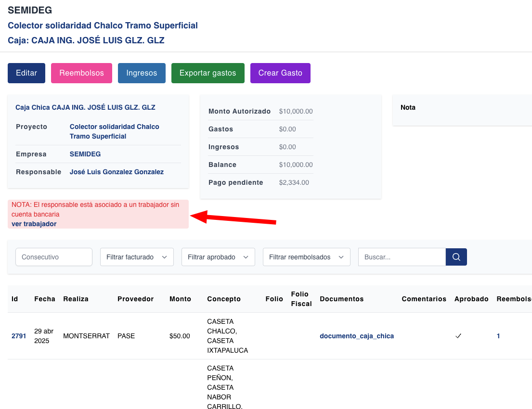
Task: Open the documento_caja_chica document link
Action: [x=357, y=336]
